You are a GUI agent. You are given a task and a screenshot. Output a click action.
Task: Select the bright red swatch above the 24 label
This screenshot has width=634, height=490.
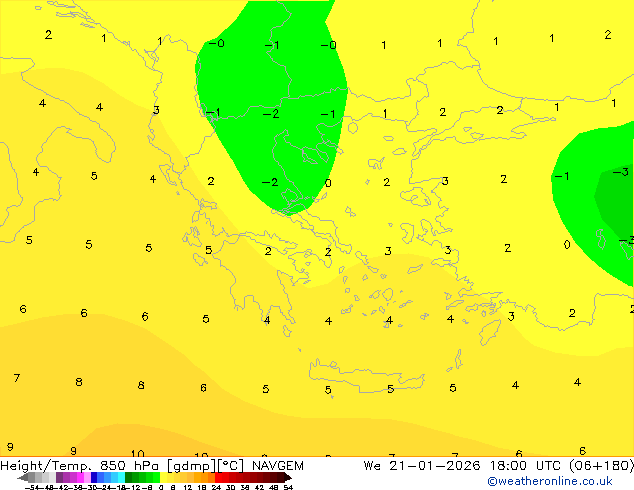218,477
